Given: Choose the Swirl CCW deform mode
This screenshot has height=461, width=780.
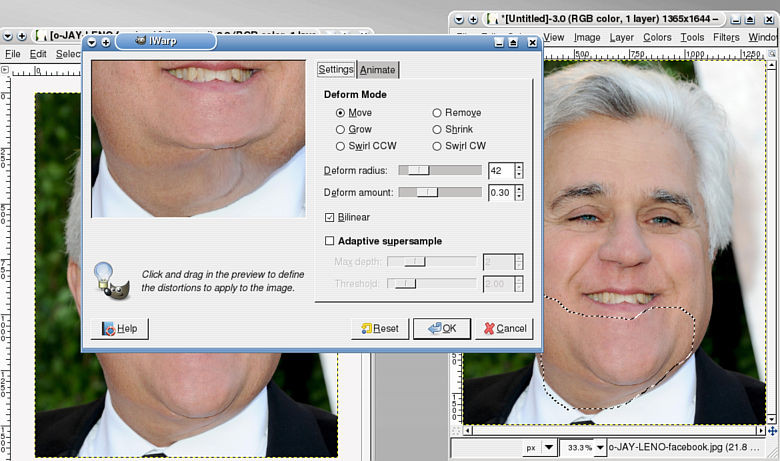Looking at the screenshot, I should 341,146.
